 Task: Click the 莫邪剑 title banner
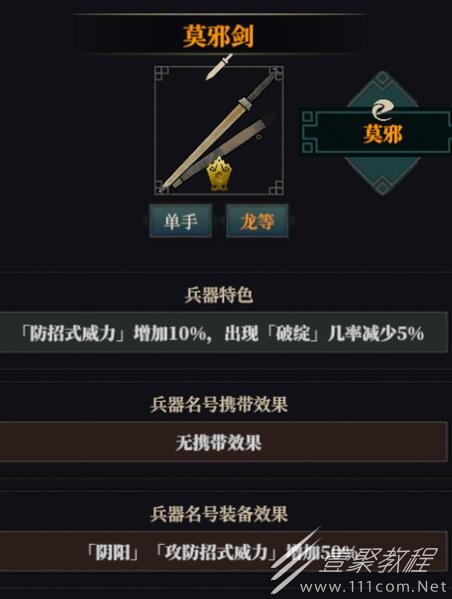(218, 36)
